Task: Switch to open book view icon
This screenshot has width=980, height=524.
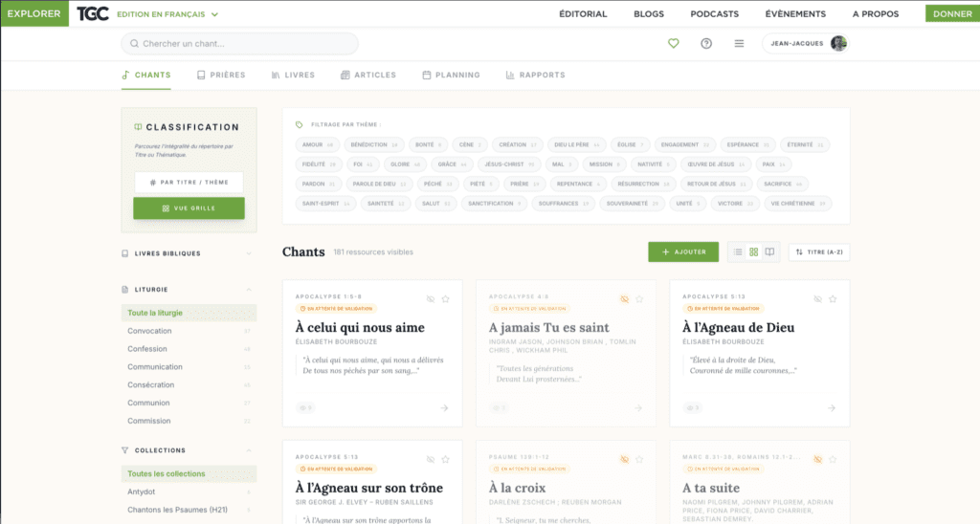Action: [769, 252]
